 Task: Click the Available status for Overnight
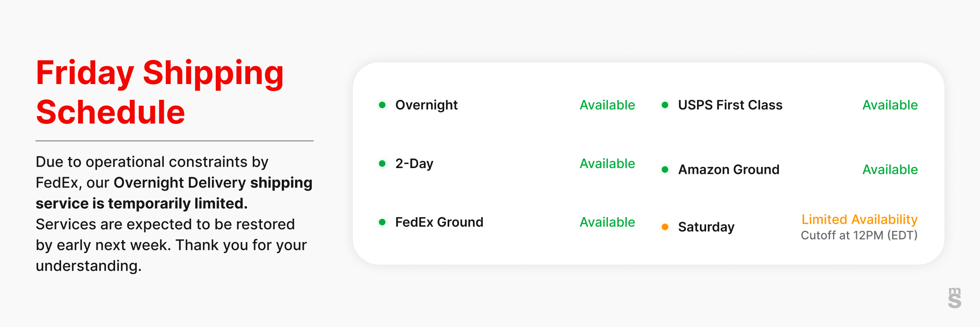click(x=607, y=105)
